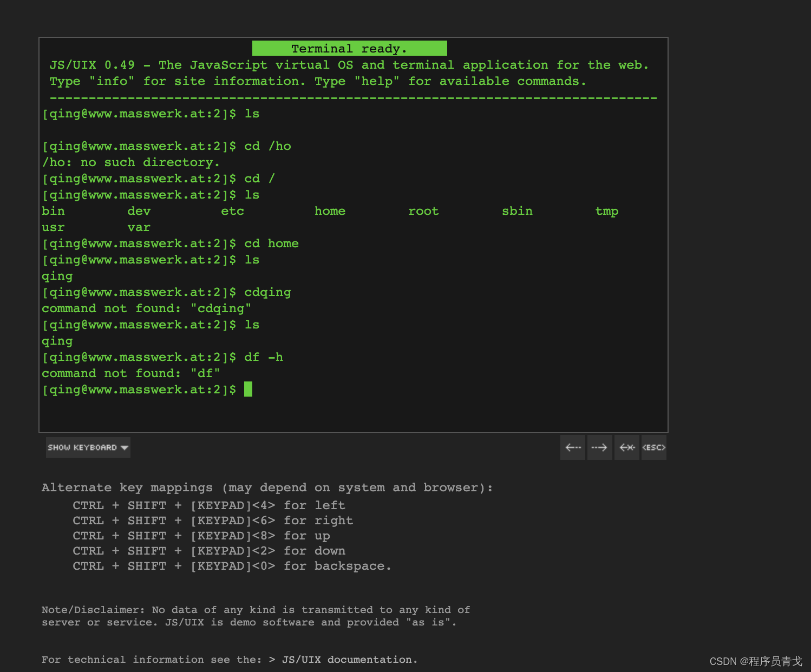Click the 'cd home' command line

pos(171,243)
